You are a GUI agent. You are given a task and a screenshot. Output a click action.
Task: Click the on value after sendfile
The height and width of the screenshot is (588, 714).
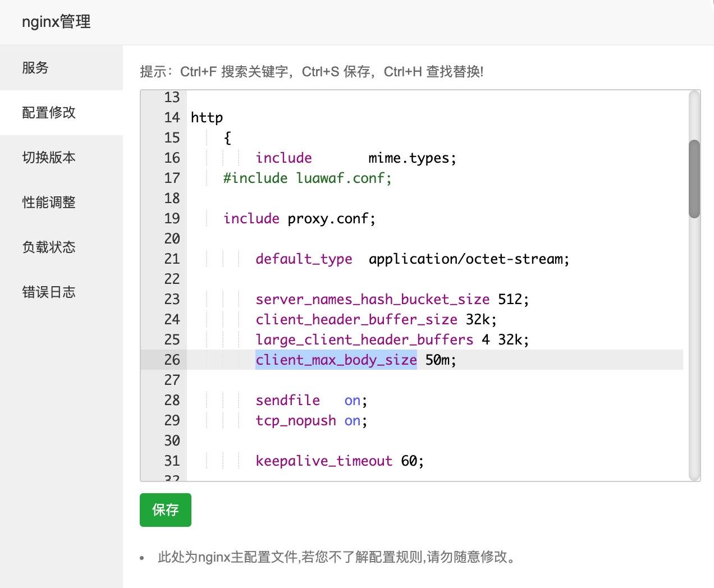353,401
